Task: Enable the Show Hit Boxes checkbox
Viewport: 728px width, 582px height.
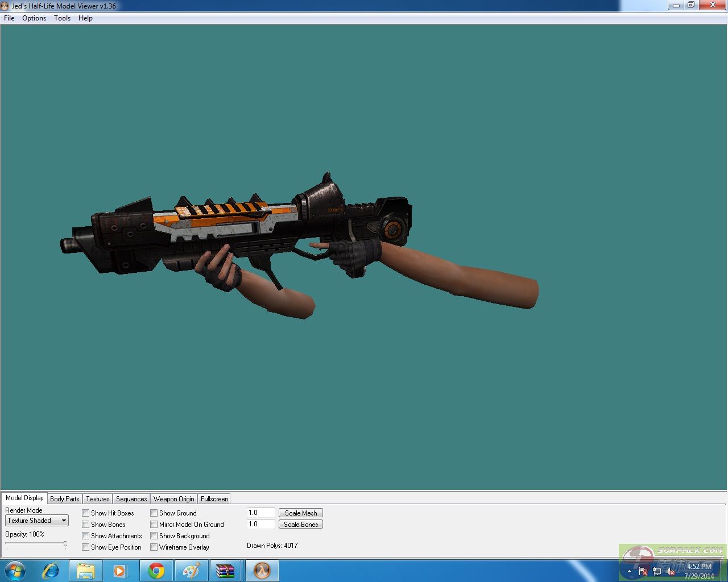Action: [86, 513]
